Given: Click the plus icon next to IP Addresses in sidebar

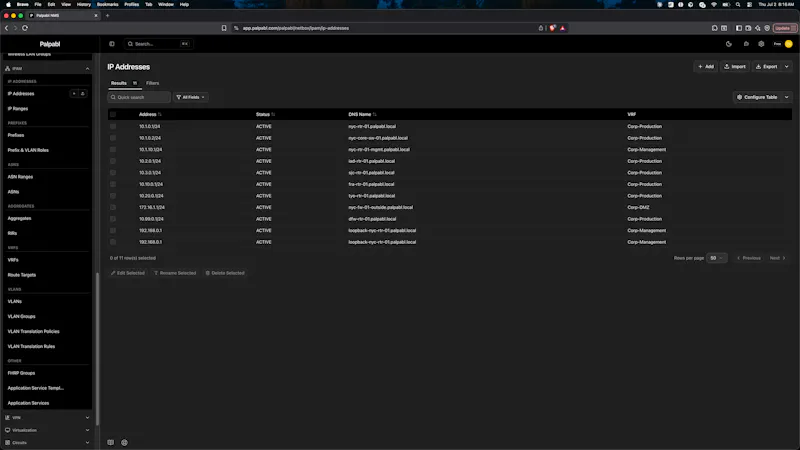Looking at the screenshot, I should pos(74,94).
